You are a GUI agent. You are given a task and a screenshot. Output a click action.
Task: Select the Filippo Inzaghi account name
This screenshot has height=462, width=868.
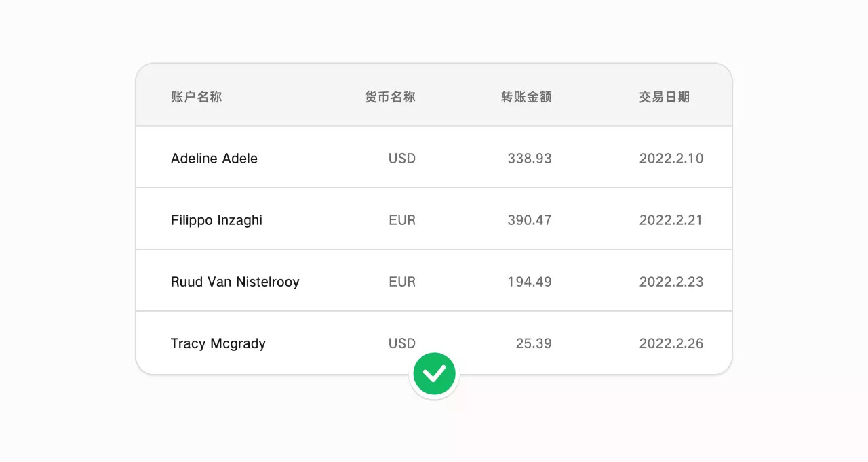coord(216,220)
